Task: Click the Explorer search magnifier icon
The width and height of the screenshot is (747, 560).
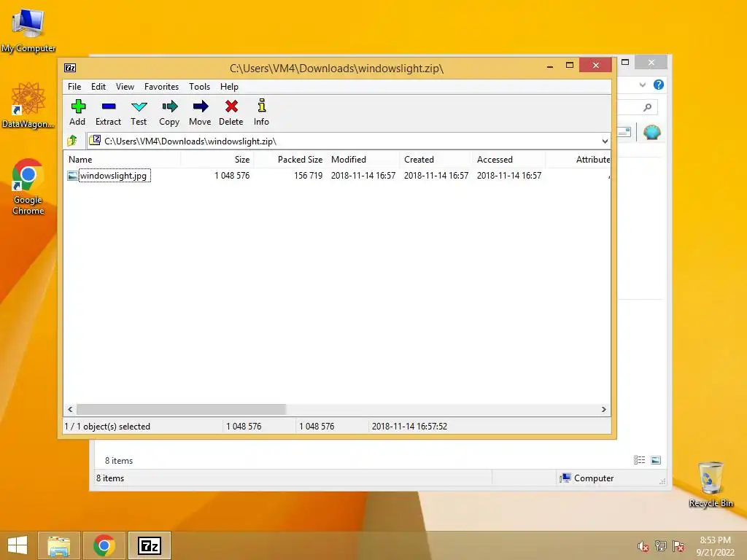Action: [647, 108]
